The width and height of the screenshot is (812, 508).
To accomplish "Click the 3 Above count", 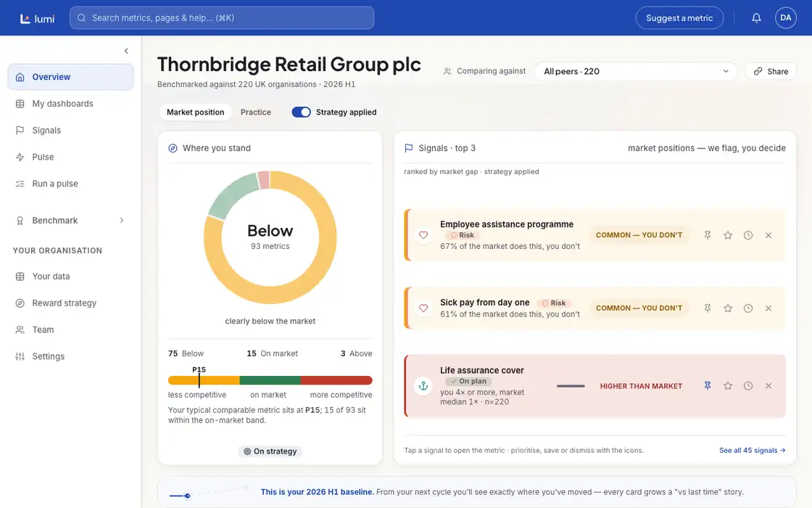I will click(356, 353).
